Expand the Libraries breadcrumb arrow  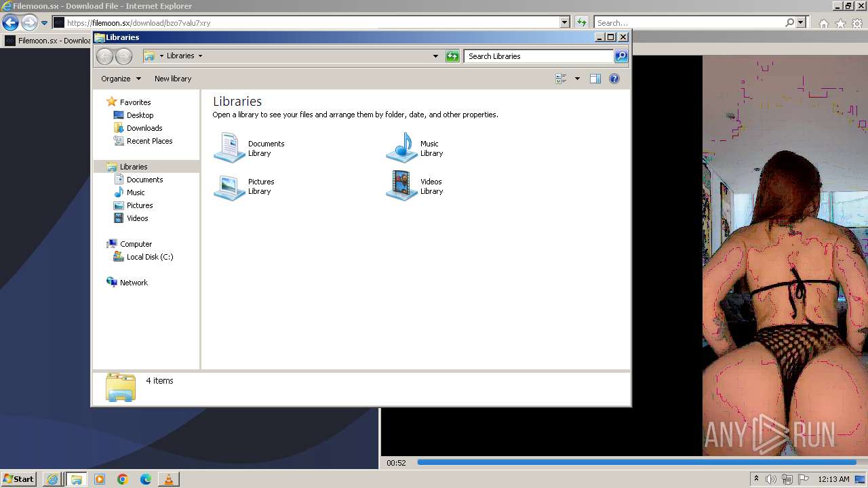[200, 56]
